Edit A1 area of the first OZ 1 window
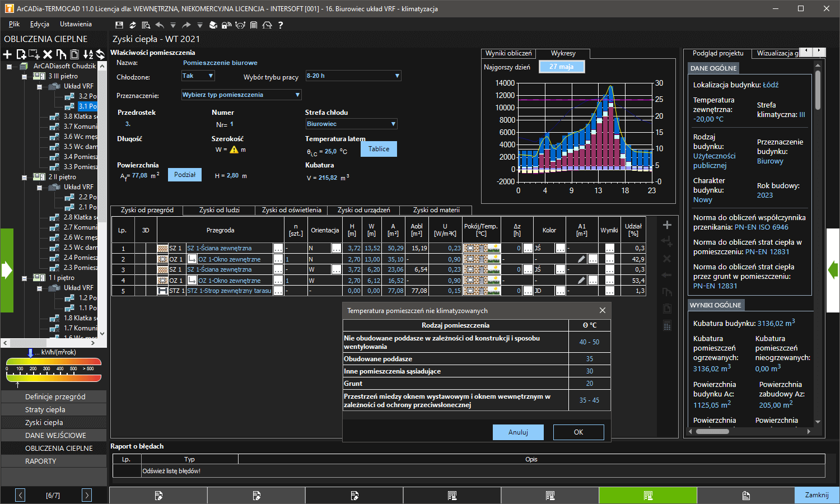The width and height of the screenshot is (840, 504). [582, 259]
